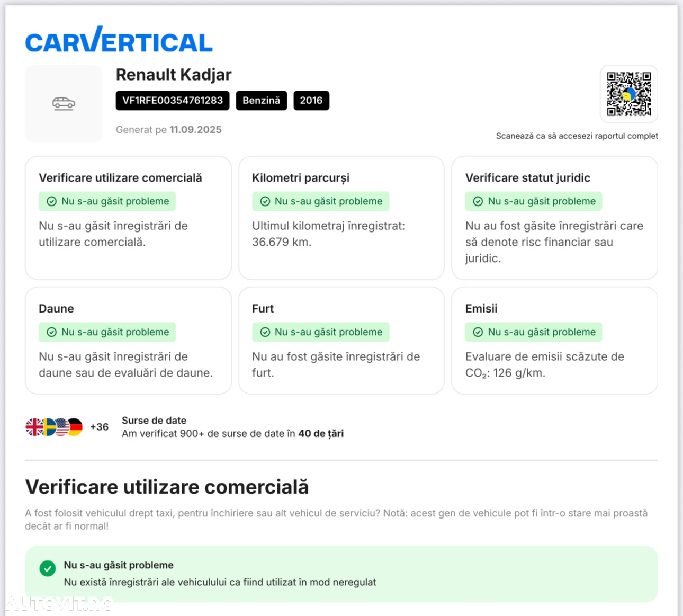Open the Kilometri parcurși card heading
This screenshot has width=683, height=616.
pyautogui.click(x=301, y=178)
